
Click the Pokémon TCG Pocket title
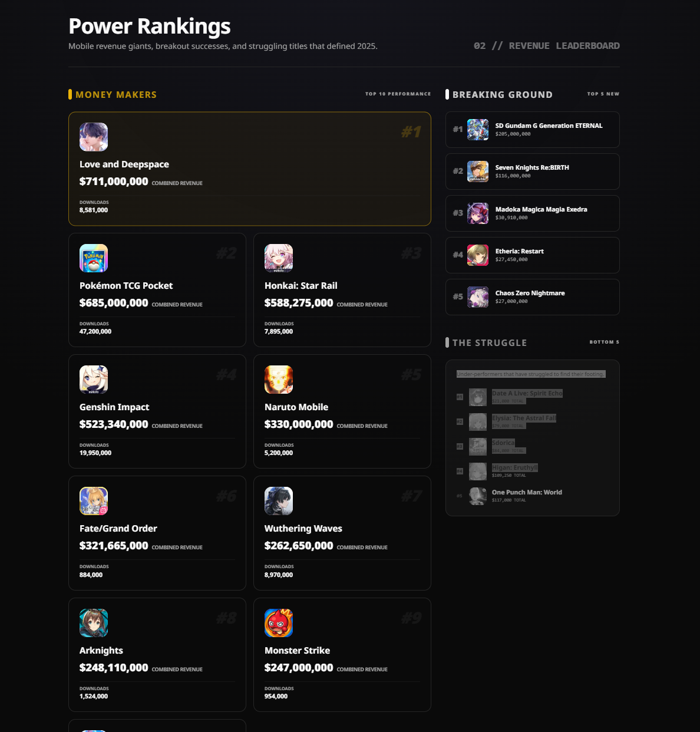tap(126, 286)
